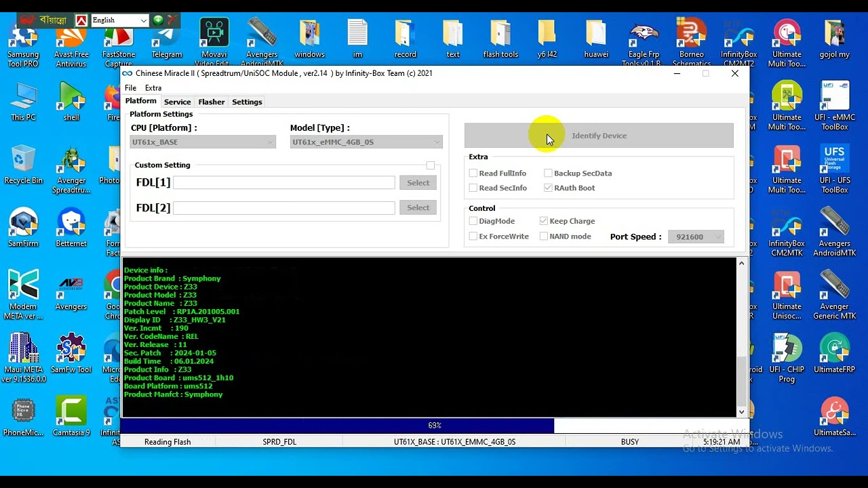Open the SamFw Tool desktop icon
The width and height of the screenshot is (868, 488).
click(71, 354)
